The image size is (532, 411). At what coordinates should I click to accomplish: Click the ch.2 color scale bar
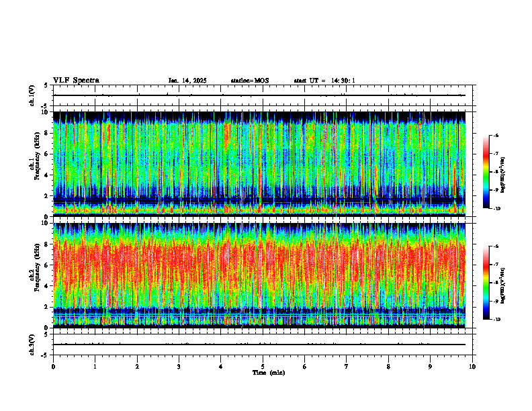point(486,283)
